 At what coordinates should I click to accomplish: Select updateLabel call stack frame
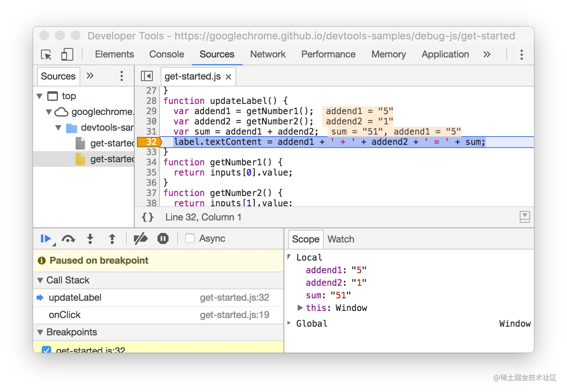point(158,298)
